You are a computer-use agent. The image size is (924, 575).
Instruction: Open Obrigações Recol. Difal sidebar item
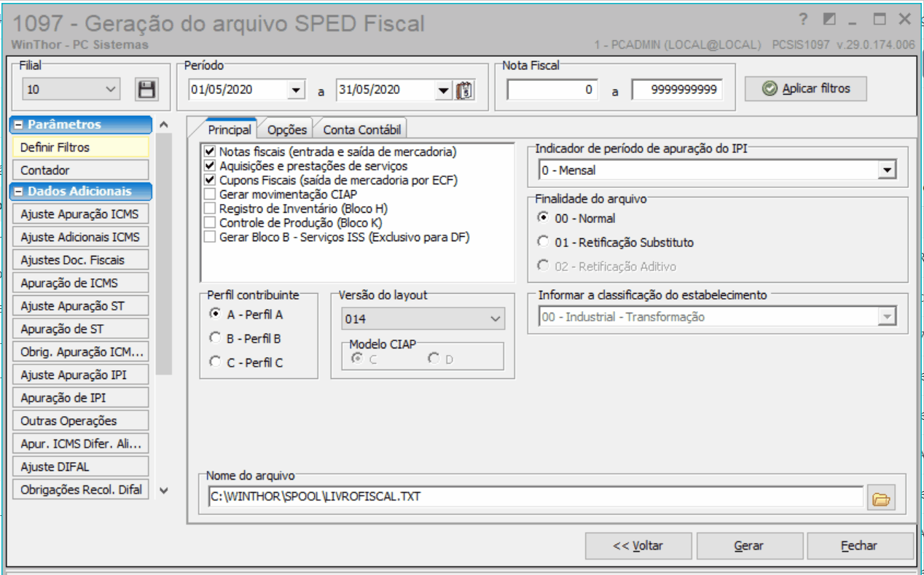pyautogui.click(x=81, y=490)
